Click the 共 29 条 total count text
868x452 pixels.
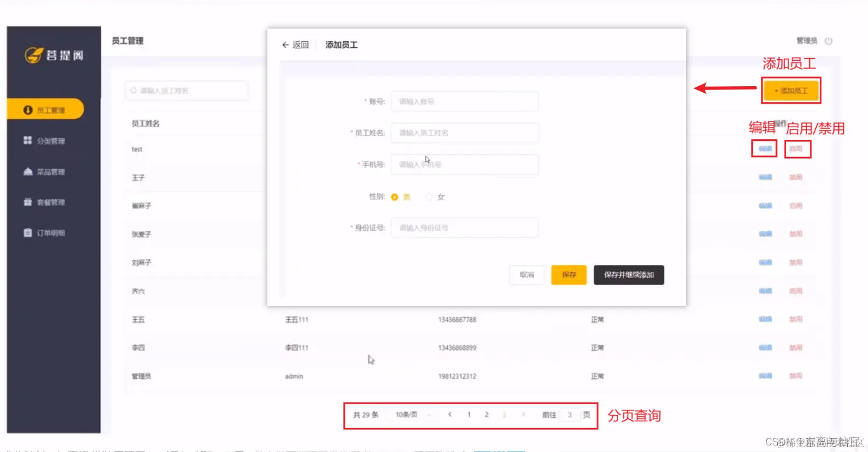coord(366,415)
